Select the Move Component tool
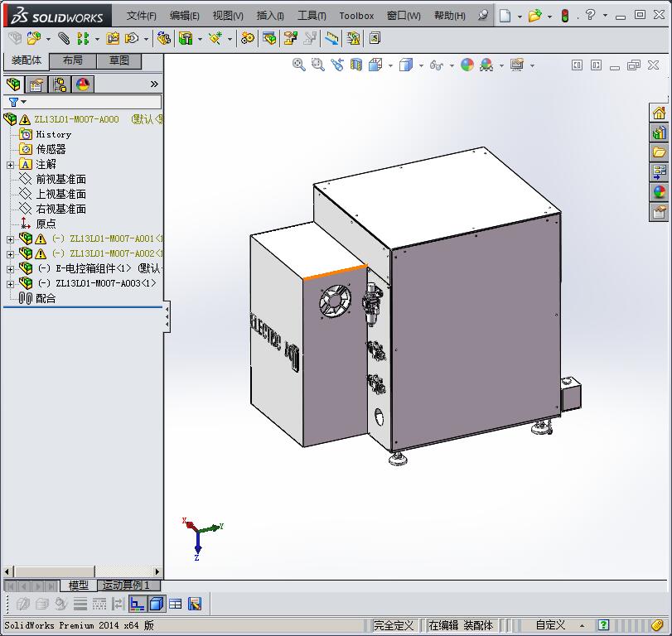Screen dimensions: 672x636 tap(131, 39)
